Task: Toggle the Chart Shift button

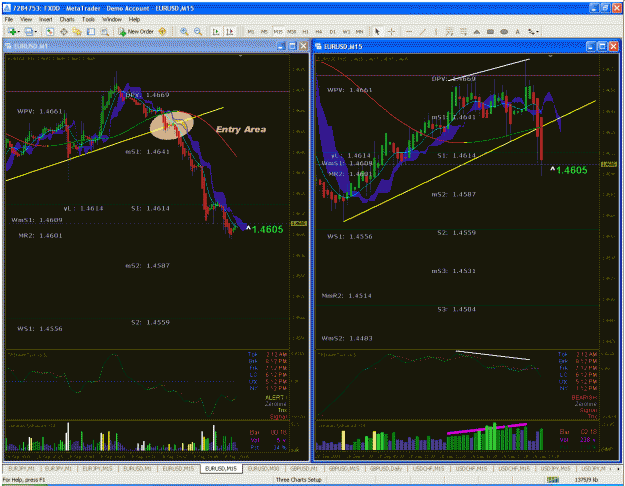Action: click(230, 31)
